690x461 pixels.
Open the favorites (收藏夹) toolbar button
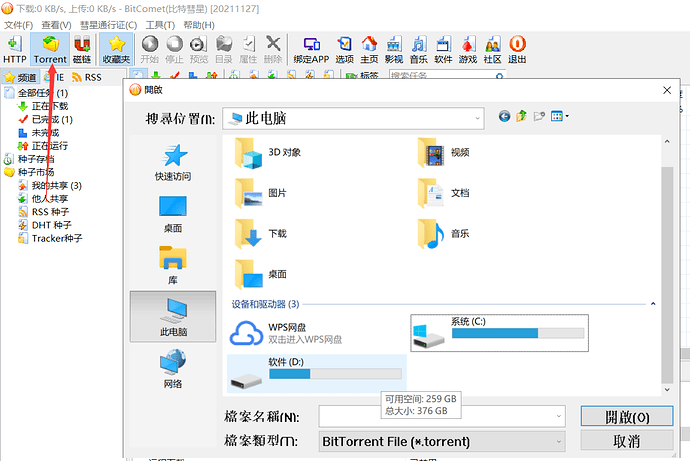click(116, 49)
